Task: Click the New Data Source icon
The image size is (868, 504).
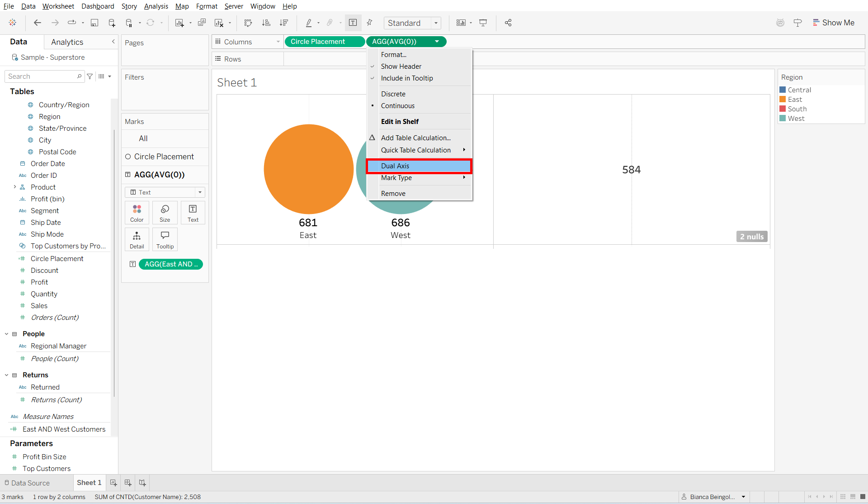Action: pyautogui.click(x=112, y=23)
